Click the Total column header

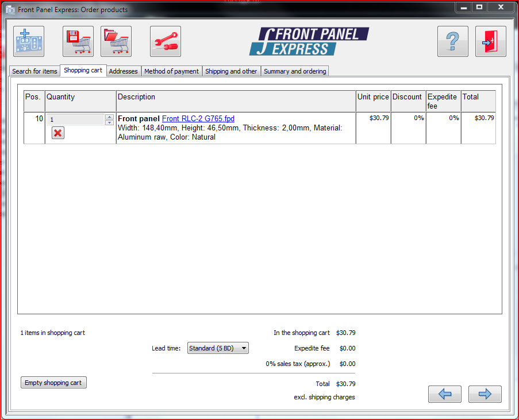[x=478, y=101]
